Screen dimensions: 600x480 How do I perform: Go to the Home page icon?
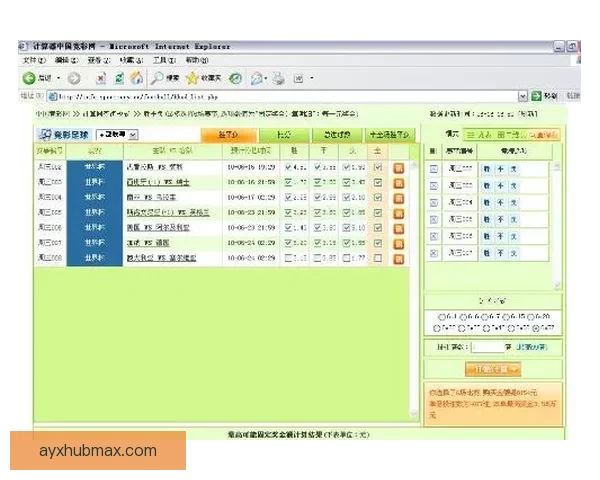pyautogui.click(x=137, y=78)
